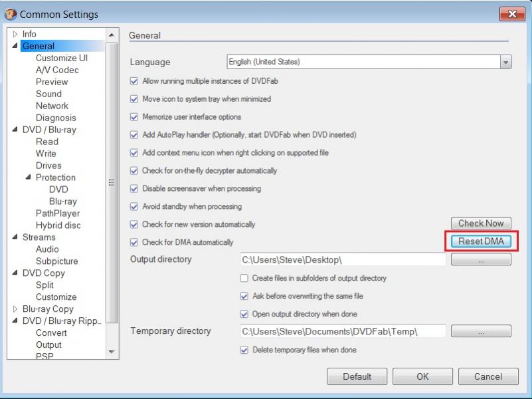Image resolution: width=532 pixels, height=399 pixels.
Task: Click the Default button
Action: tap(357, 376)
